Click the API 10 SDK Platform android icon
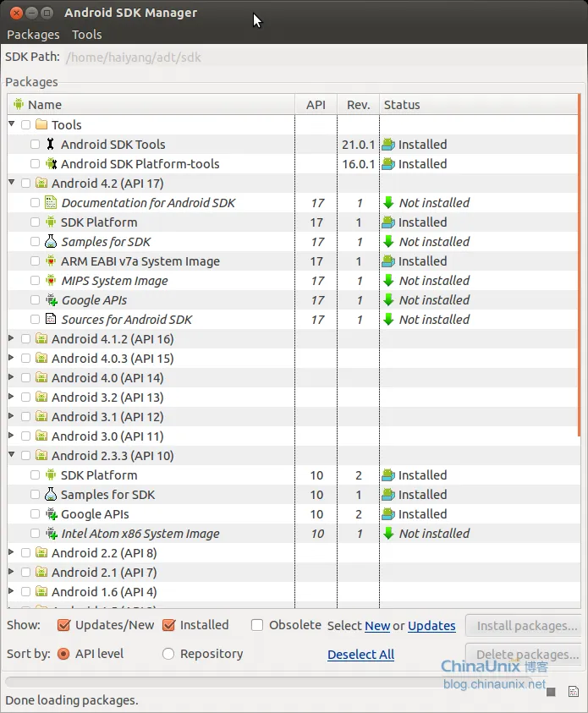 51,474
